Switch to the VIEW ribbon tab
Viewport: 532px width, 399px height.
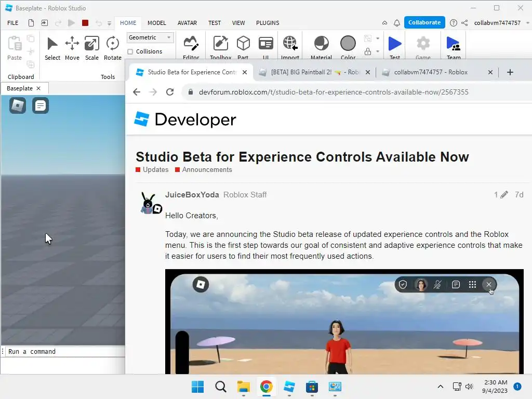point(238,23)
